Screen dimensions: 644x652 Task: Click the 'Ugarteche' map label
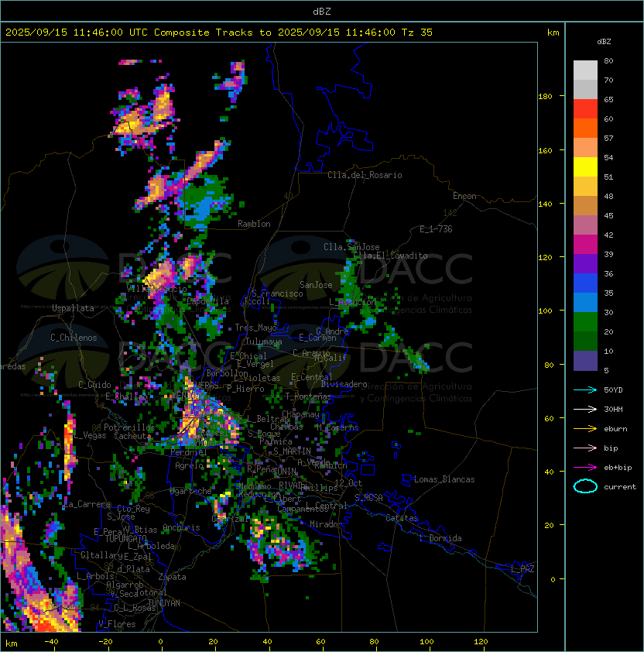191,491
